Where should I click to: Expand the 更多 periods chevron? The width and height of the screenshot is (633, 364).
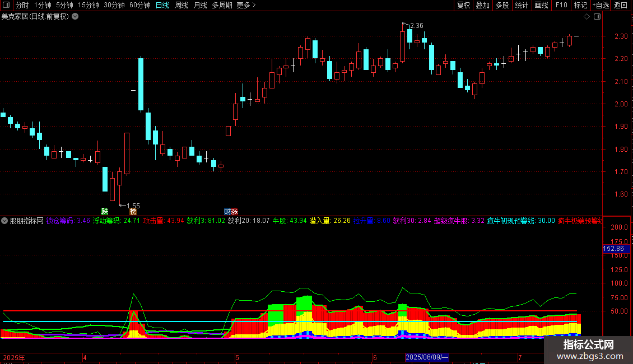pos(254,5)
